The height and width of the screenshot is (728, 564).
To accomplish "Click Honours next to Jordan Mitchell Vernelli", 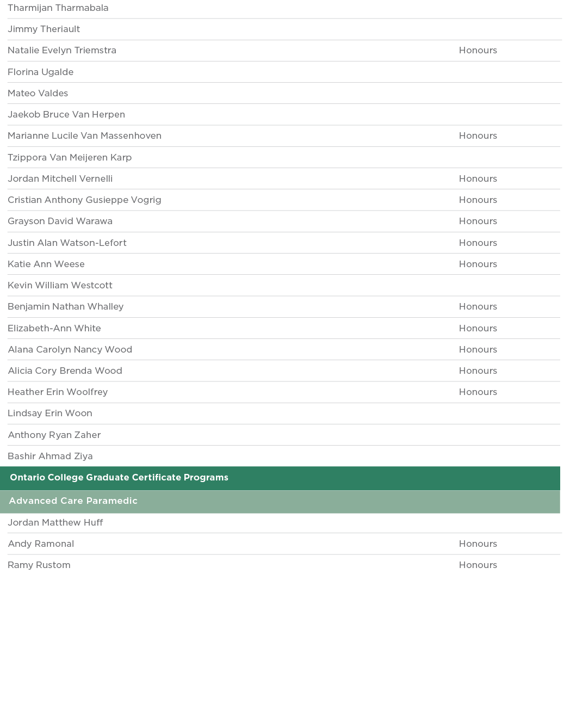I will 478,179.
